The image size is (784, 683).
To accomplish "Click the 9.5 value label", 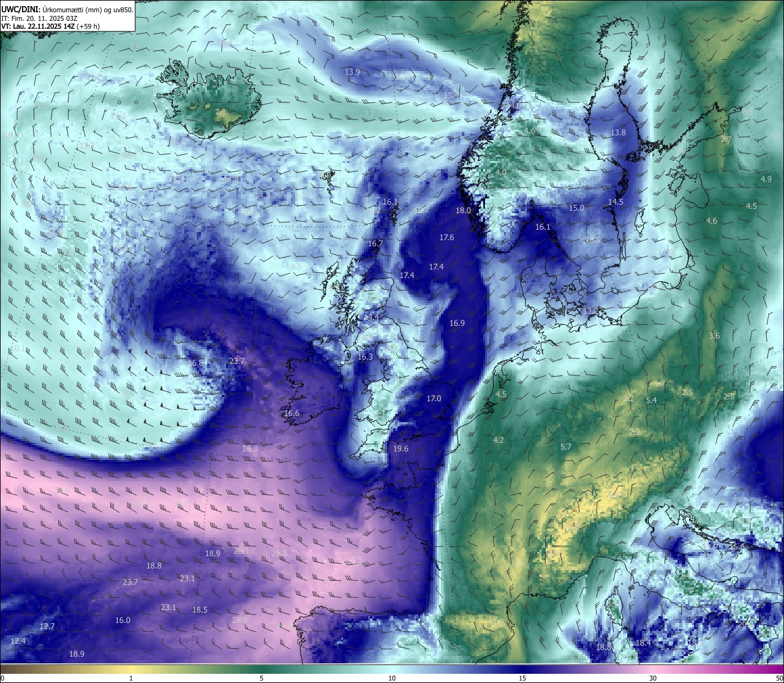I will tap(296, 266).
